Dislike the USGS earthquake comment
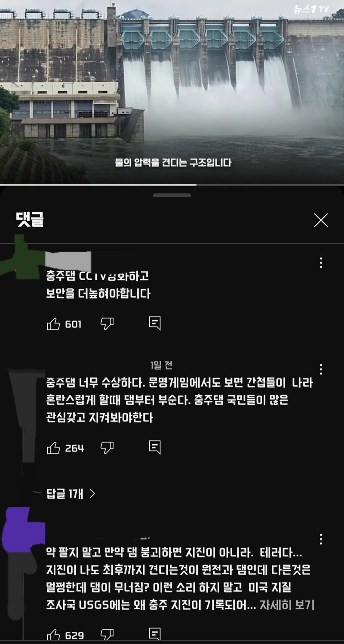Screen dimensions: 344x644 [107, 634]
